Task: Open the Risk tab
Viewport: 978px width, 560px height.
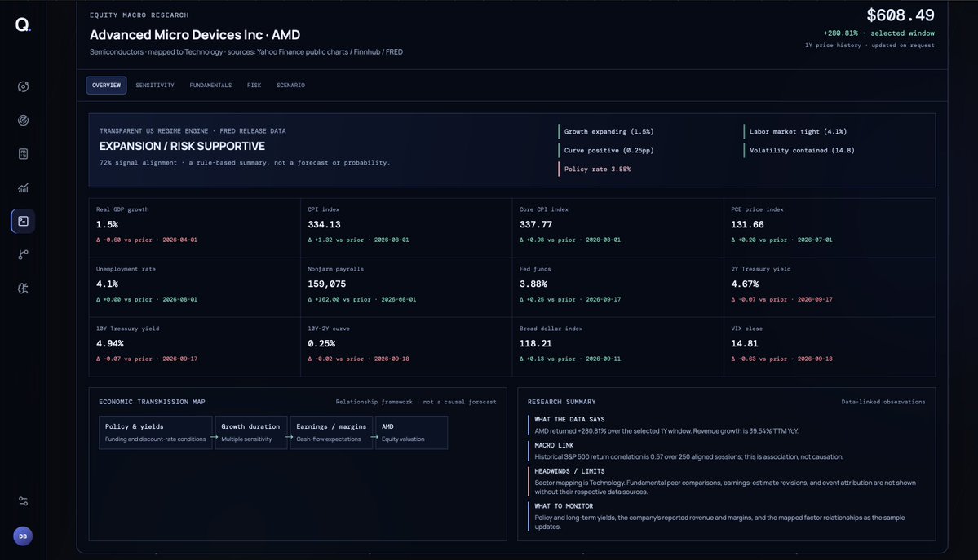Action: 254,86
